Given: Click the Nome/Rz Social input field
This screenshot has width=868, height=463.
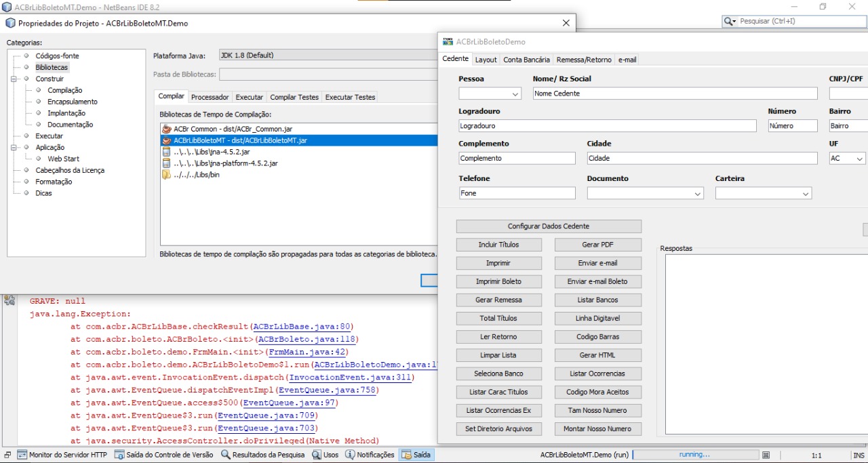Looking at the screenshot, I should [675, 94].
